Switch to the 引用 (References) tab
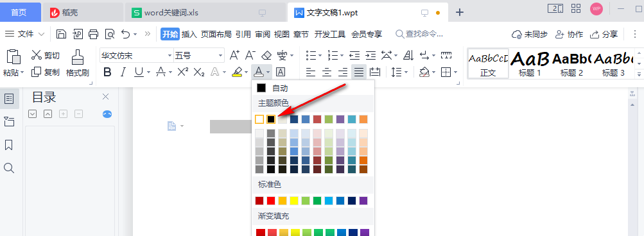Viewport: 644px width, 236px height. [x=243, y=34]
